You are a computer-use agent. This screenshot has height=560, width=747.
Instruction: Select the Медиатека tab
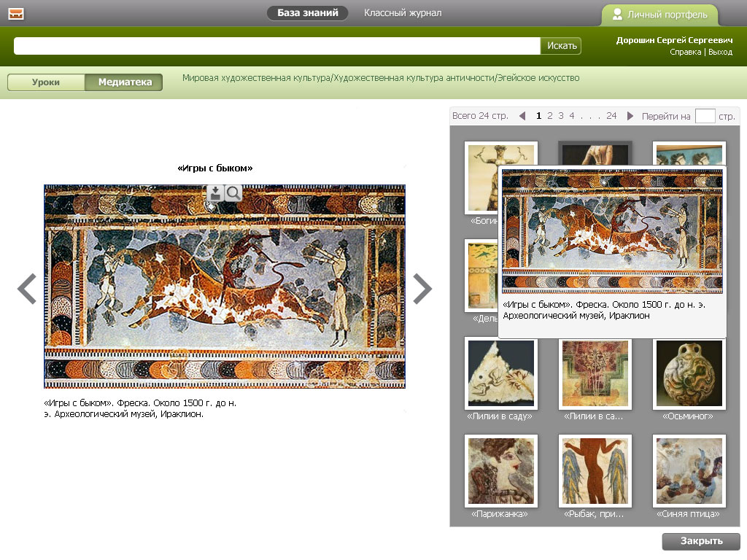(125, 82)
